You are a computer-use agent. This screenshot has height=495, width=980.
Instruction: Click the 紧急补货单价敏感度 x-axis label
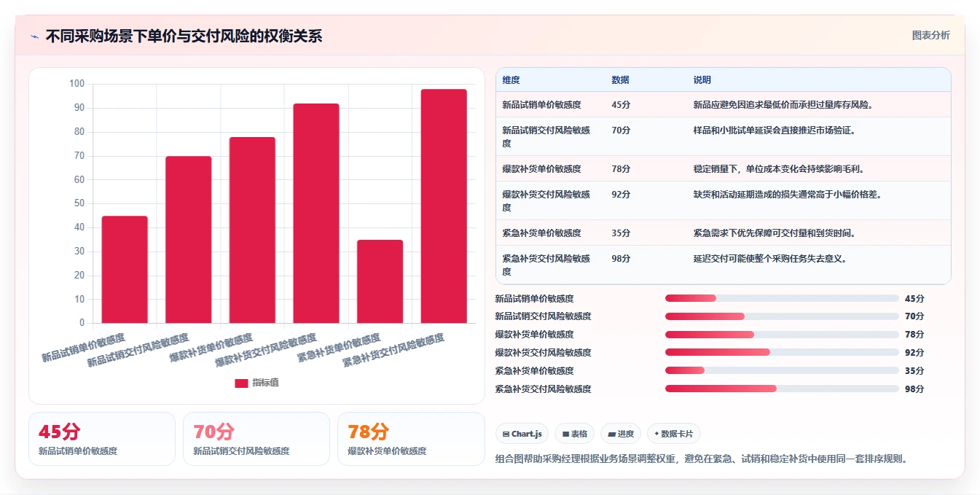tap(339, 348)
